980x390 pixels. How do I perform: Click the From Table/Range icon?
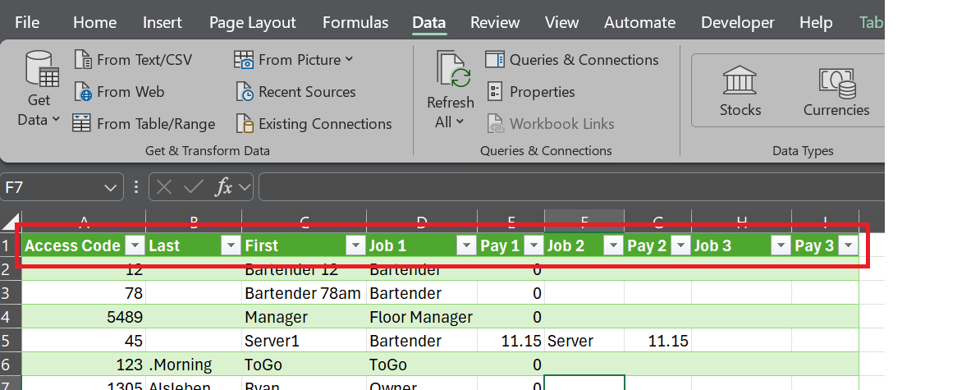tap(82, 124)
